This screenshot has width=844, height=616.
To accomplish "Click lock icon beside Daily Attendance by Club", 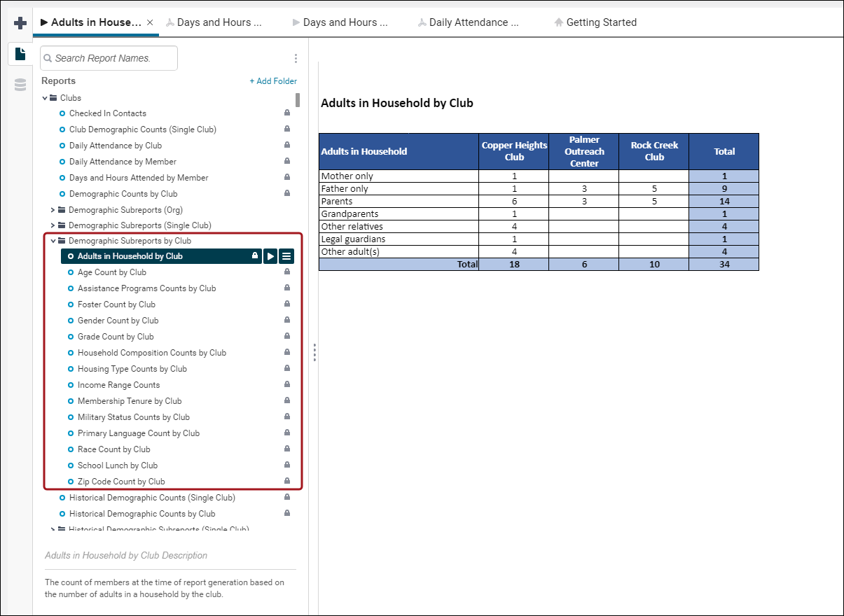I will (x=286, y=146).
